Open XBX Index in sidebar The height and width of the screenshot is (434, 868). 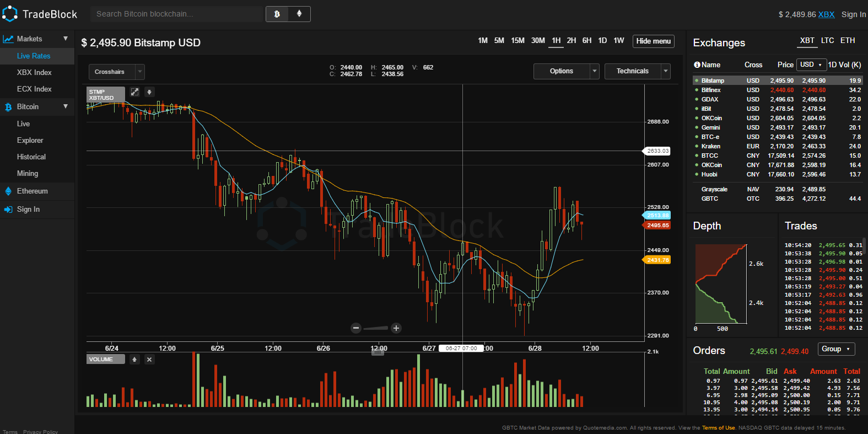click(34, 72)
